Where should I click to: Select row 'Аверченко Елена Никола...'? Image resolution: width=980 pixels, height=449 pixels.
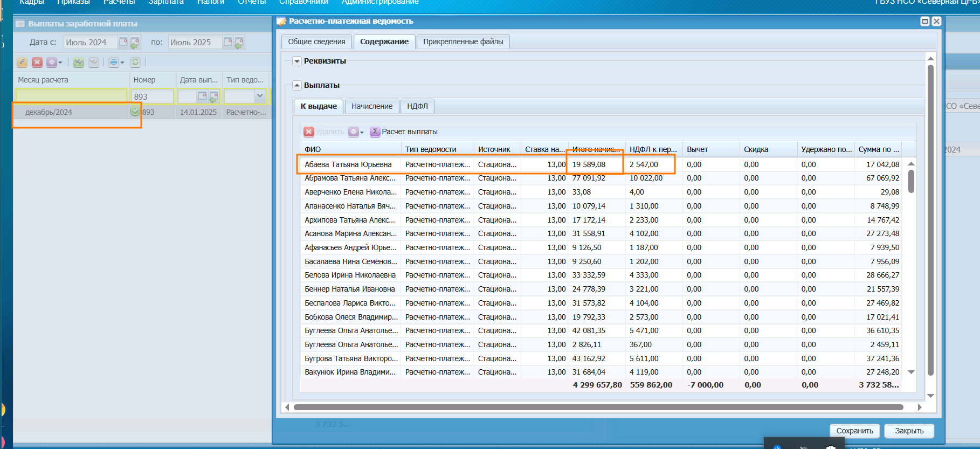click(601, 192)
